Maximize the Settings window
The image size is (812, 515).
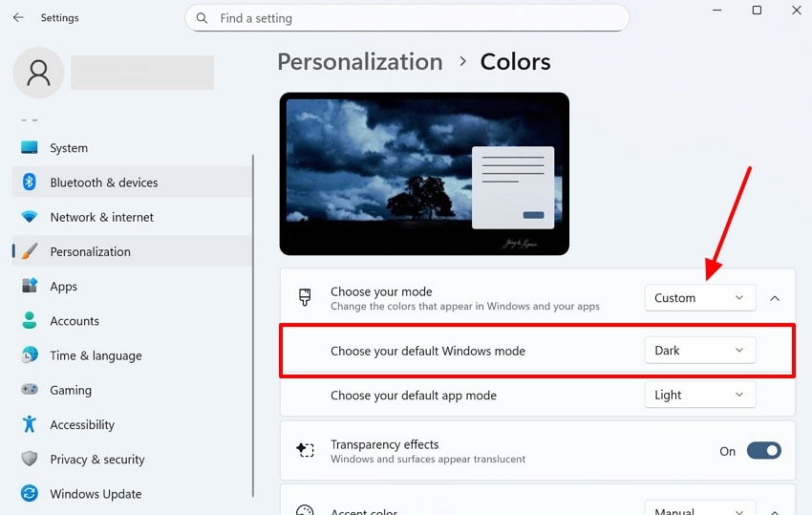click(757, 10)
